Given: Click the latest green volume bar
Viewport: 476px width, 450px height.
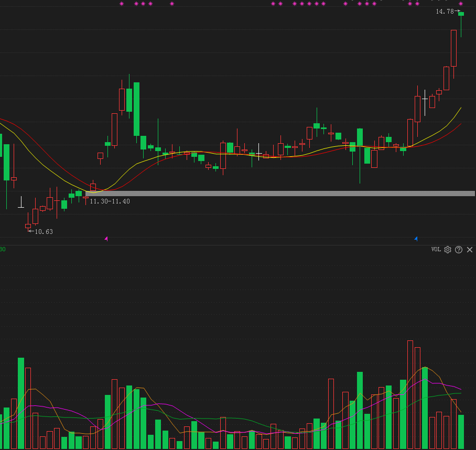Looking at the screenshot, I should pos(461,432).
